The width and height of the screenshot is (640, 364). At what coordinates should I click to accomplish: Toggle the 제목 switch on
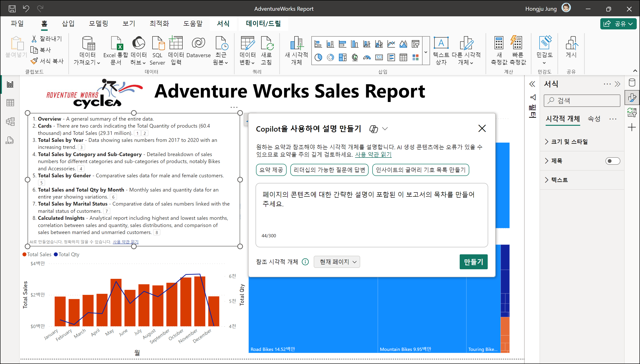(612, 161)
